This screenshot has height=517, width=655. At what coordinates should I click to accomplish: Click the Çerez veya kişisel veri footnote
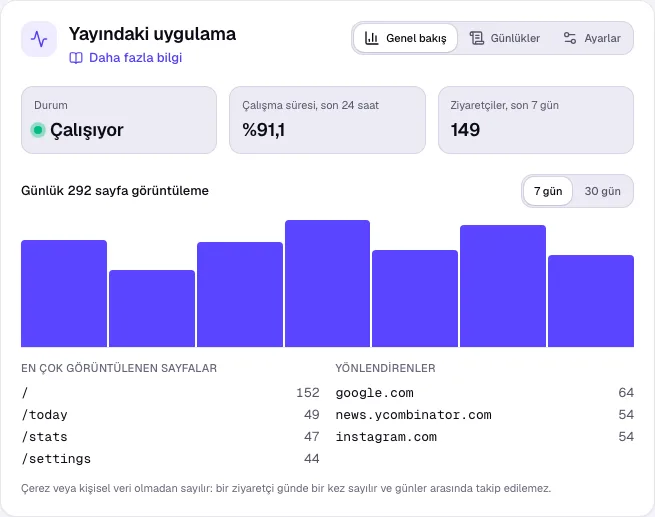click(x=286, y=488)
